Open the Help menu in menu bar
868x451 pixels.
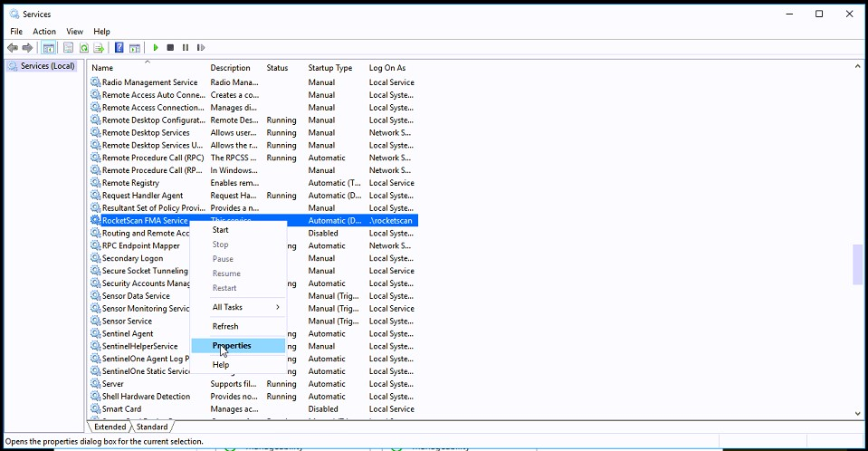tap(102, 32)
